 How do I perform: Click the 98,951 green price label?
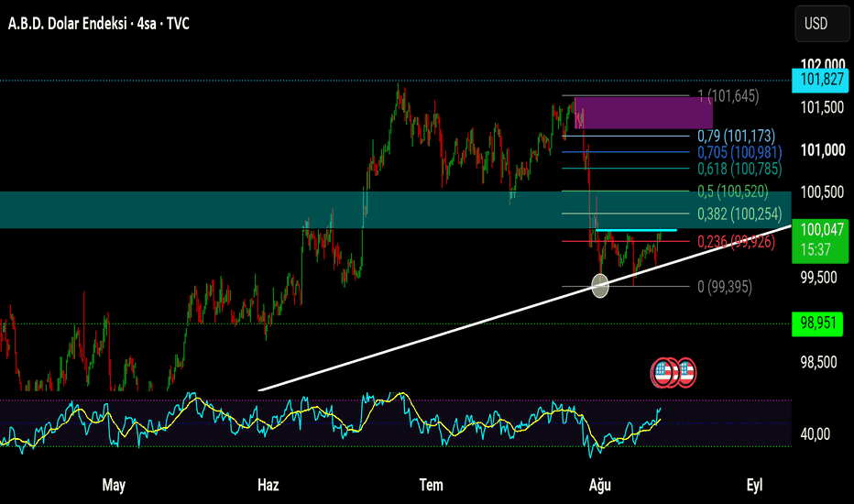pos(817,323)
